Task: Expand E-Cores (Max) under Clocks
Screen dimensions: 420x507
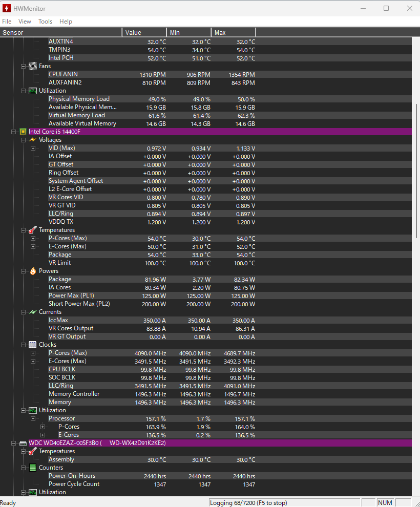Action: coord(33,361)
